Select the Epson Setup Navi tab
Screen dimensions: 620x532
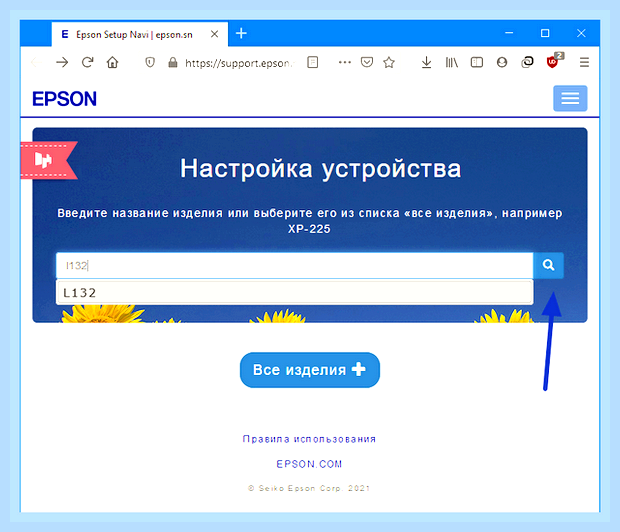click(140, 34)
